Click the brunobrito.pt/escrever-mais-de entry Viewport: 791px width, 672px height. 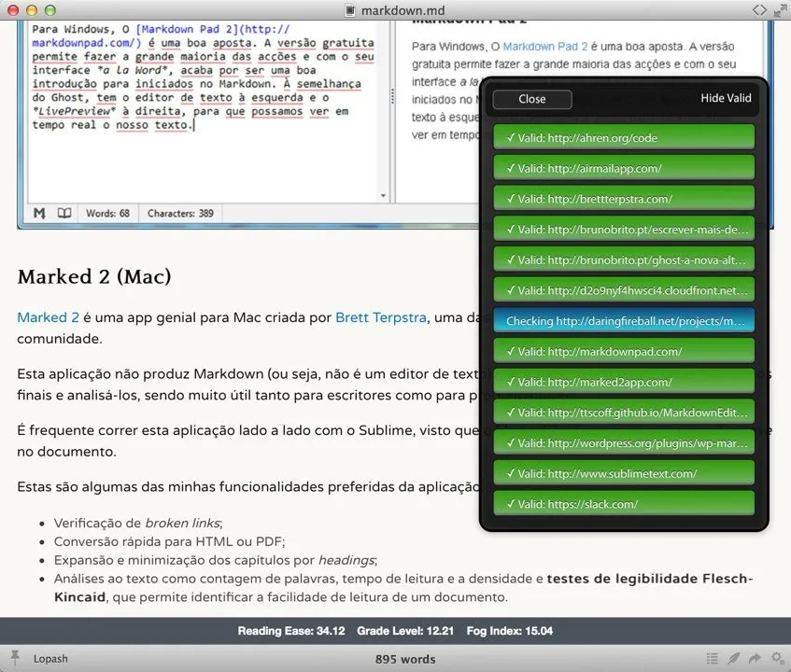[624, 230]
